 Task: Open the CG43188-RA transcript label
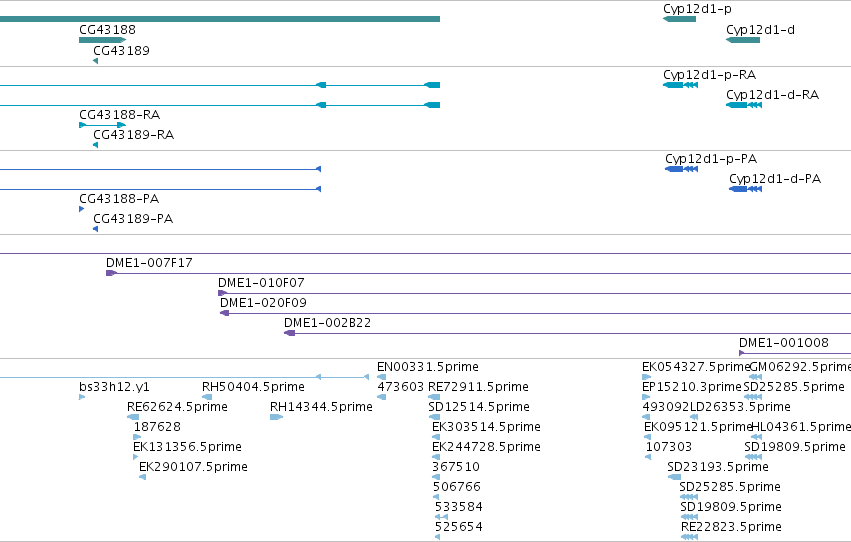120,114
